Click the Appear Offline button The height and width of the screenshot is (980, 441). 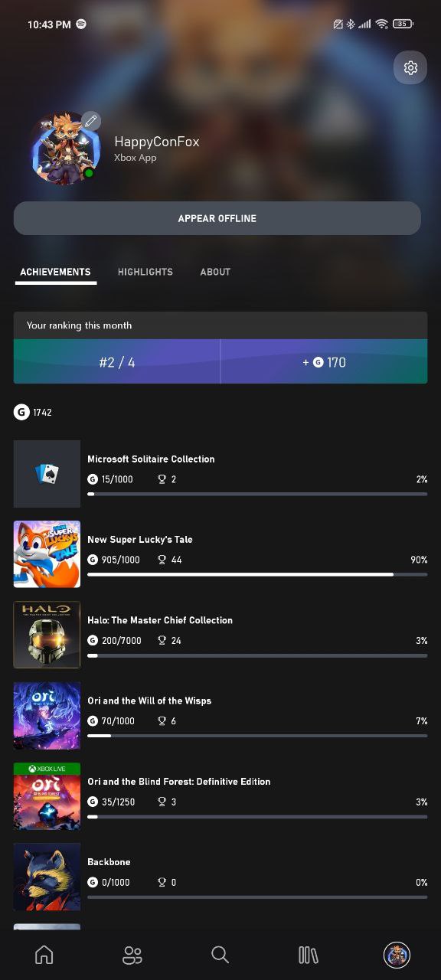[x=217, y=218]
